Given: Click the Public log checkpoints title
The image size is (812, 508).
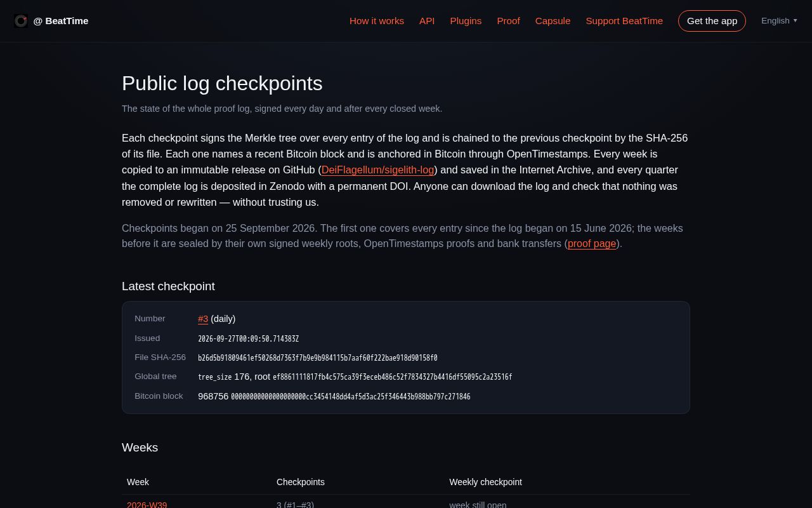Looking at the screenshot, I should 222,84.
